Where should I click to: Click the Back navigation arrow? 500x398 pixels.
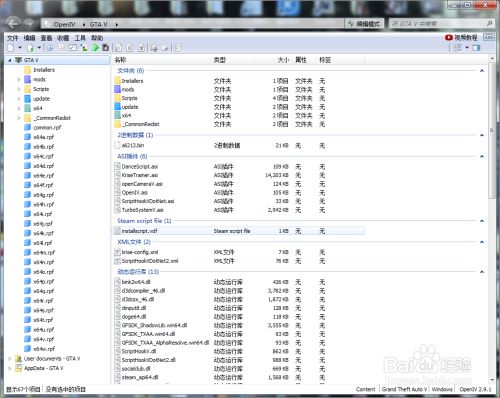tap(13, 23)
